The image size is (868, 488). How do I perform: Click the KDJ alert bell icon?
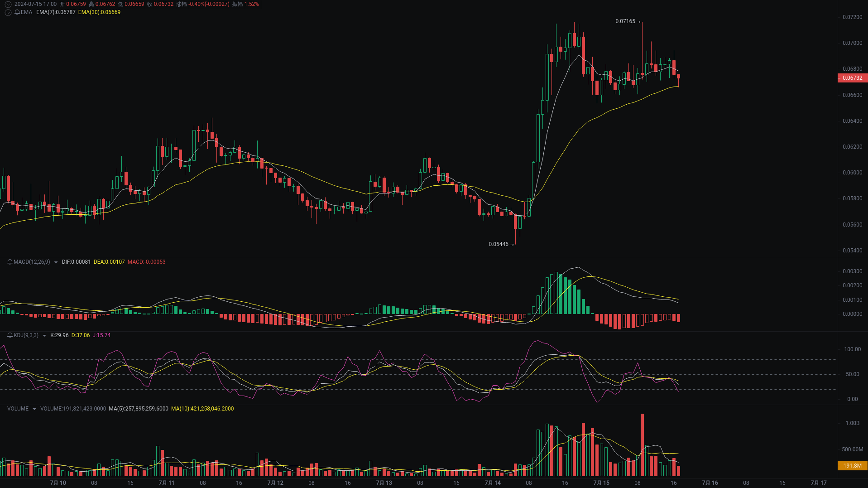(9, 335)
